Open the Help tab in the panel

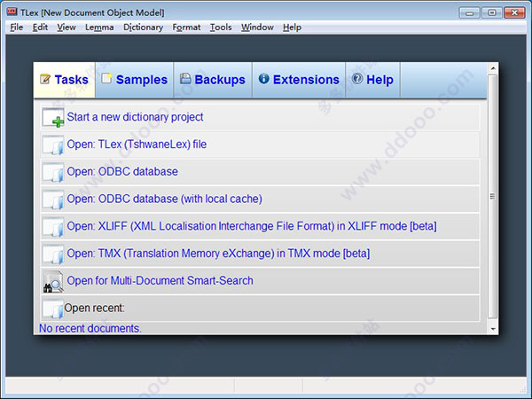[373, 80]
